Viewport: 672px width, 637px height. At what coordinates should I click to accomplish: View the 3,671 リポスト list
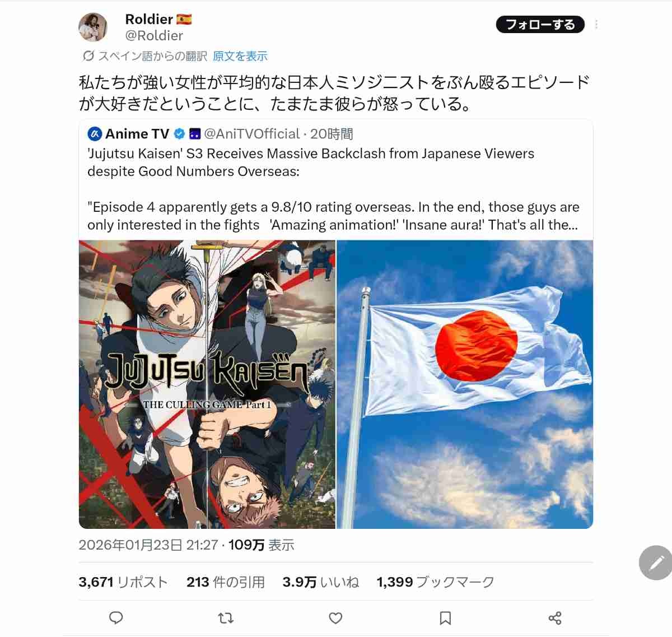pyautogui.click(x=123, y=582)
